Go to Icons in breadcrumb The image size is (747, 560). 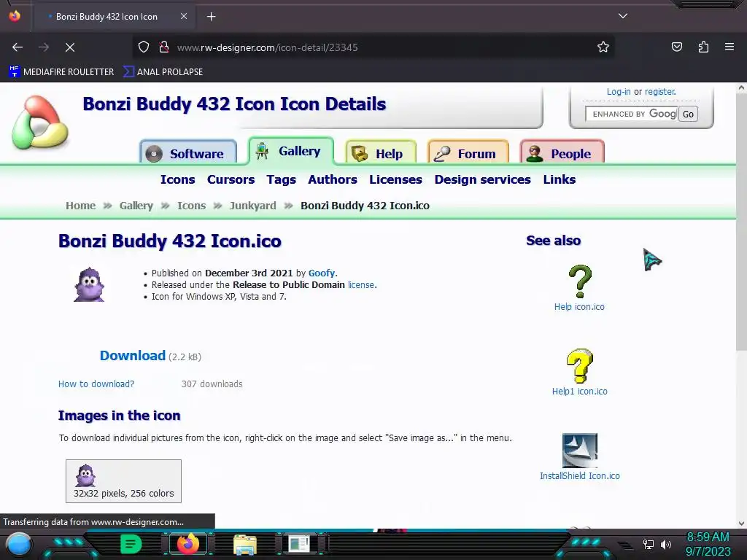point(192,206)
